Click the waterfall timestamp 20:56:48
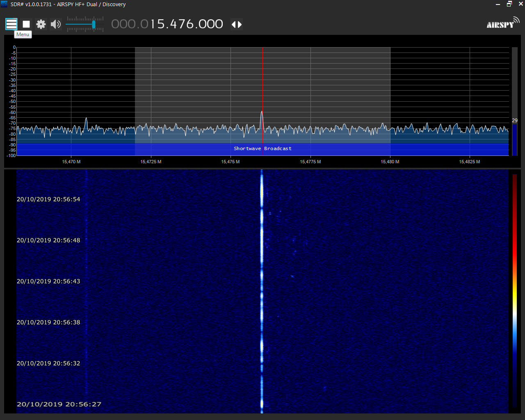The height and width of the screenshot is (420, 525). (x=48, y=240)
